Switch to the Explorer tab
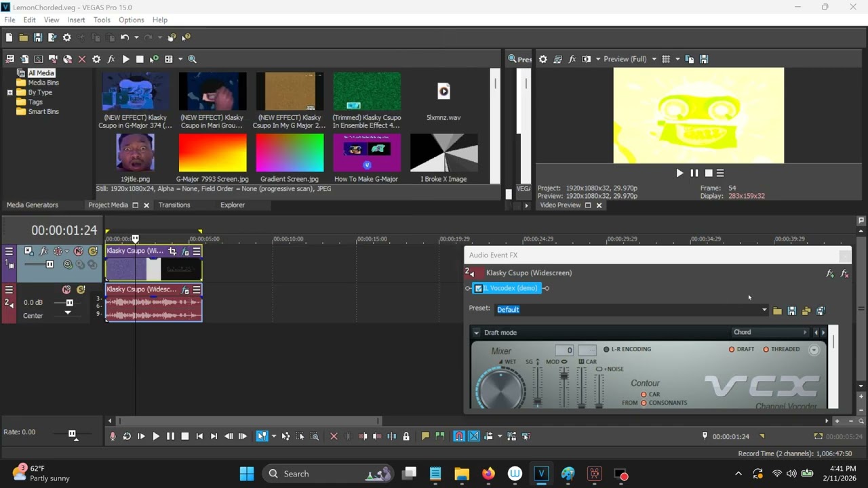The image size is (868, 488). (x=233, y=205)
